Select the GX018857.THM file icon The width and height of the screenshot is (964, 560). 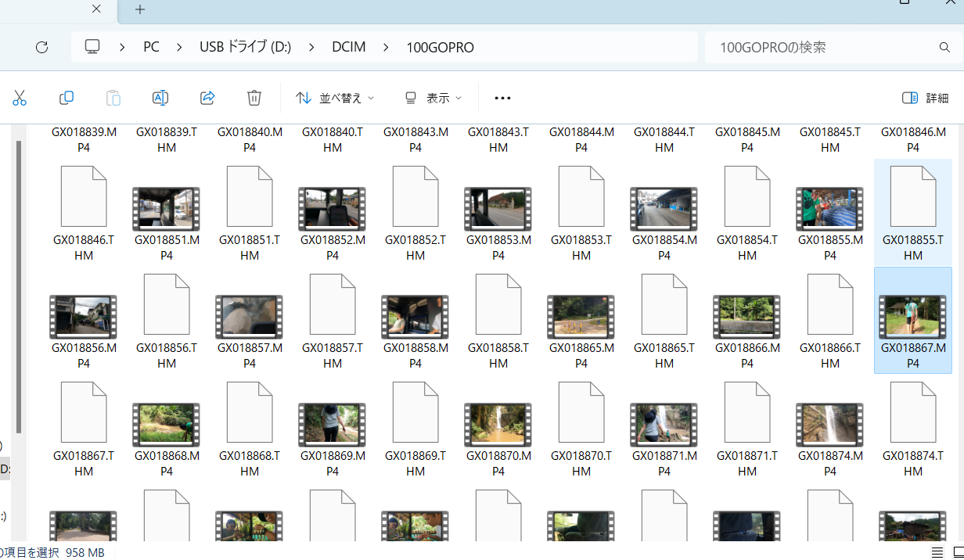tap(333, 304)
